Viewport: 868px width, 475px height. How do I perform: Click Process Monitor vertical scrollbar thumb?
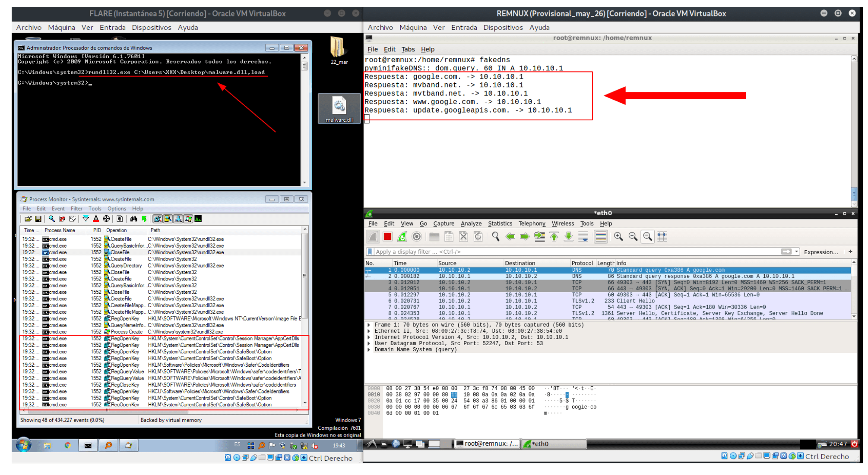(x=305, y=276)
